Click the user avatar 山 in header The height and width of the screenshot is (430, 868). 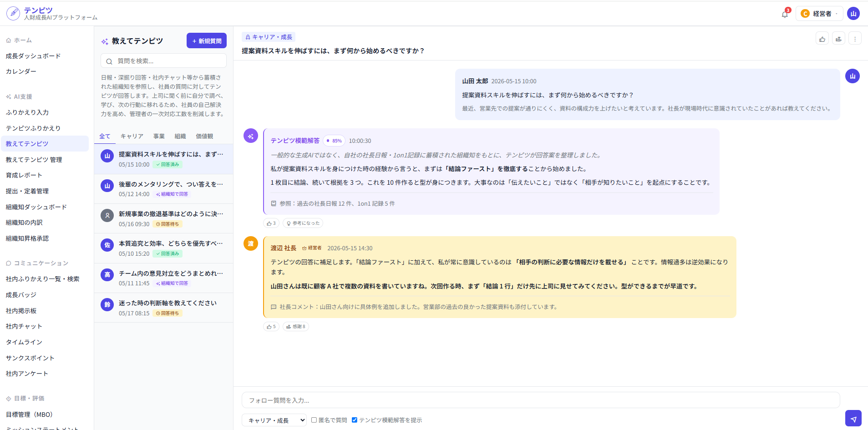853,14
